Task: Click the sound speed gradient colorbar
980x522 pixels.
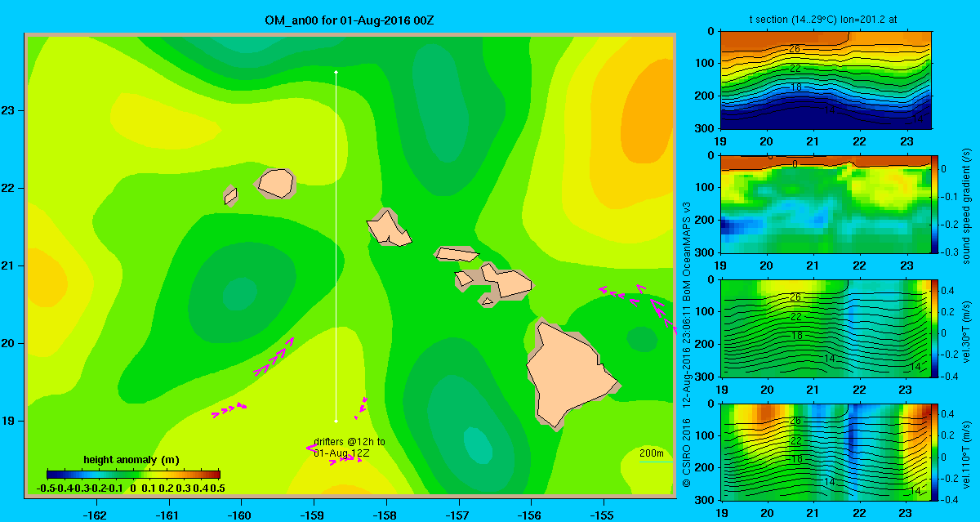Action: (x=934, y=203)
